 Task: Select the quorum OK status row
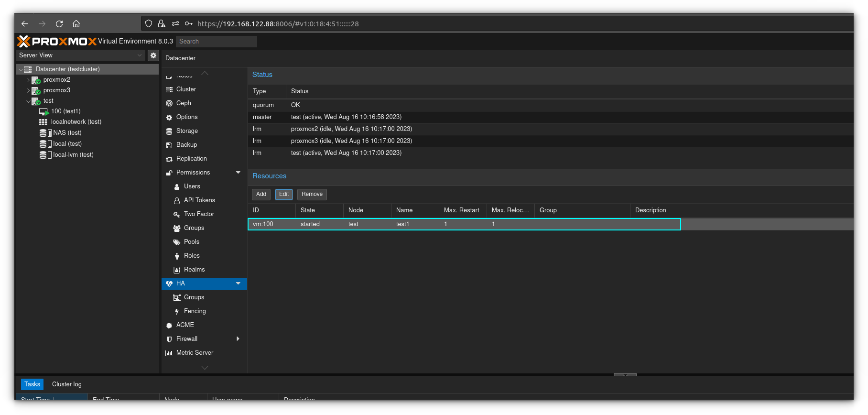click(x=551, y=105)
